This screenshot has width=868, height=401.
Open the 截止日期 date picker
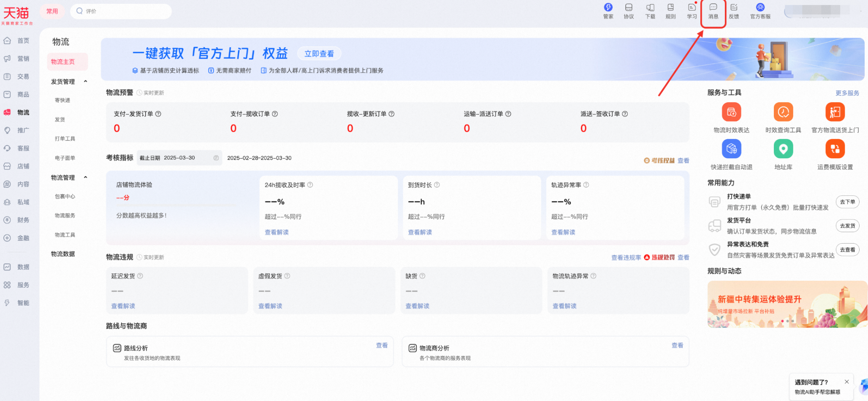179,158
